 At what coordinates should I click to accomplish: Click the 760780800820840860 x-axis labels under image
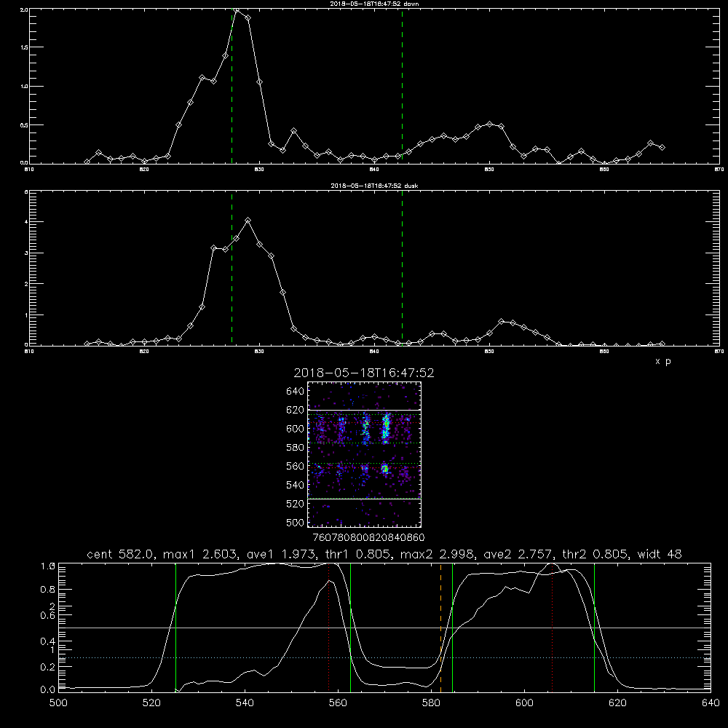(x=369, y=537)
